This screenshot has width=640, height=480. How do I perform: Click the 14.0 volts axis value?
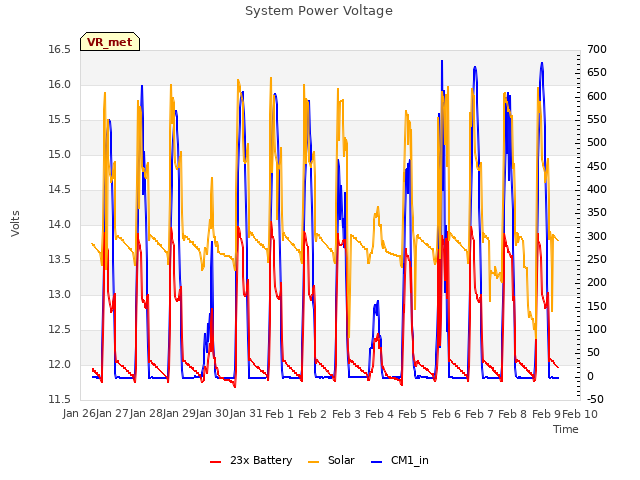tap(60, 224)
